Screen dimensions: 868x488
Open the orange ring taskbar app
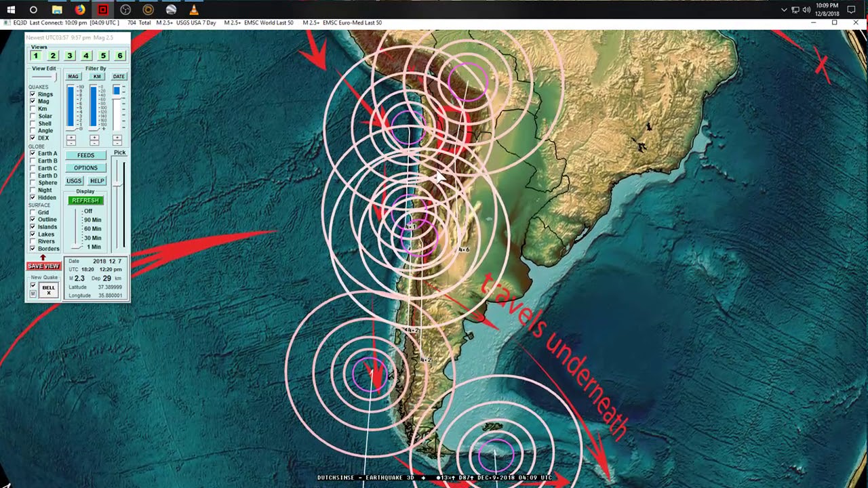149,9
